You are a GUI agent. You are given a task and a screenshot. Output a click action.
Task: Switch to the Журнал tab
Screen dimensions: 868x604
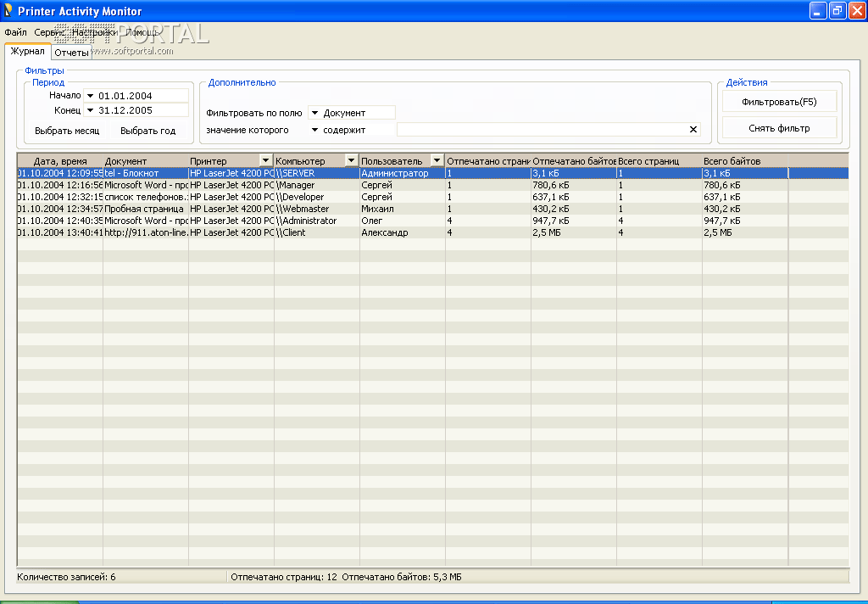tap(28, 51)
